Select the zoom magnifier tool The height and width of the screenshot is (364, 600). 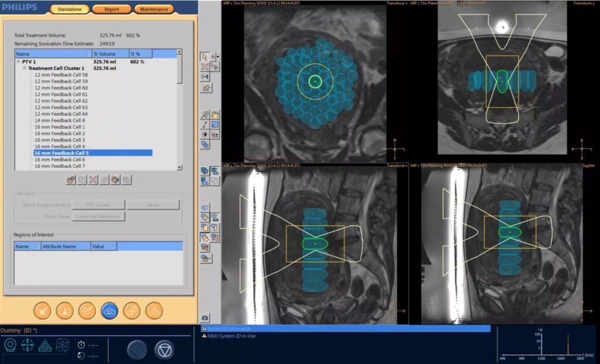[x=205, y=115]
